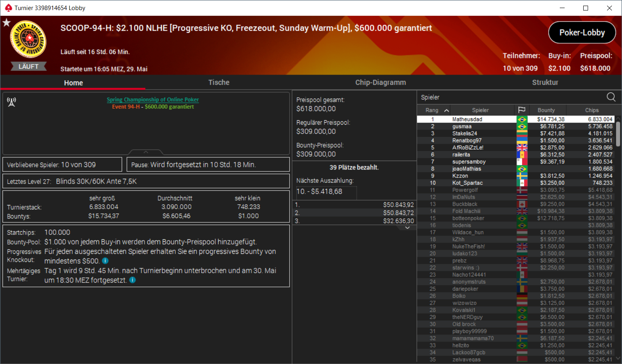The height and width of the screenshot is (364, 622).
Task: Sort the list by Spieler column
Action: point(480,110)
